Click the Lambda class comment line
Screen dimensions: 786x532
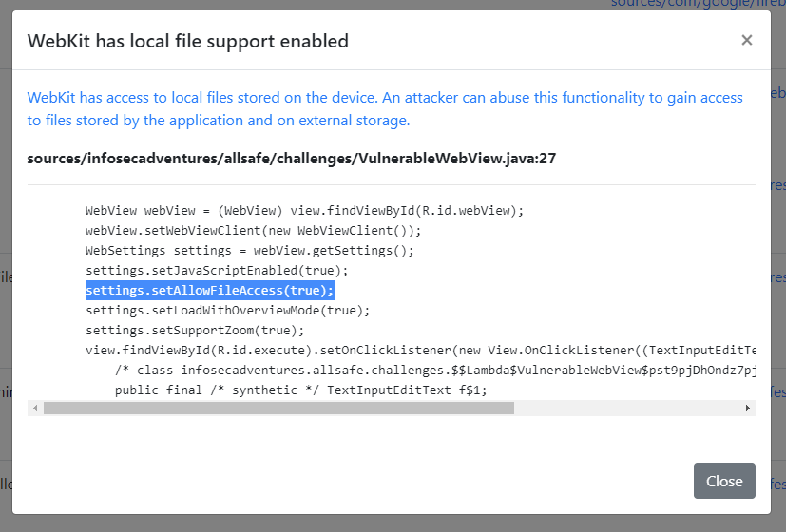point(434,370)
